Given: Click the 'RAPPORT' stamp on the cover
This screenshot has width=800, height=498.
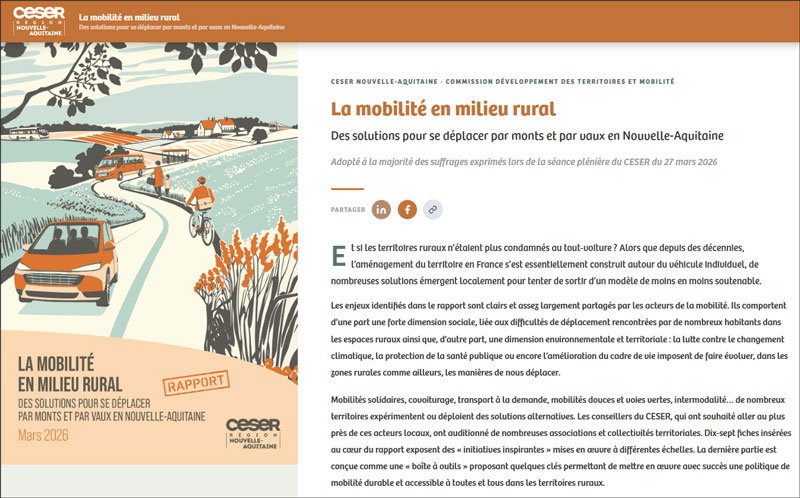Looking at the screenshot, I should pyautogui.click(x=196, y=383).
